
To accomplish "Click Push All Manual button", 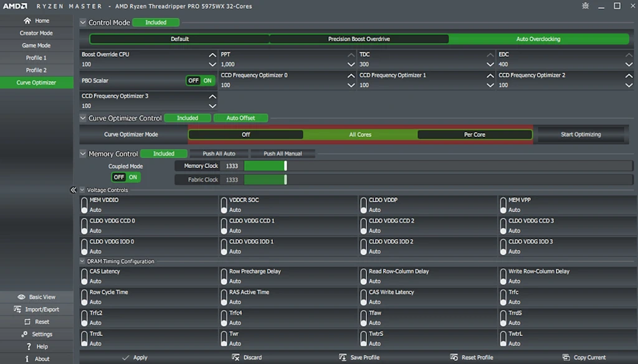I will [283, 154].
